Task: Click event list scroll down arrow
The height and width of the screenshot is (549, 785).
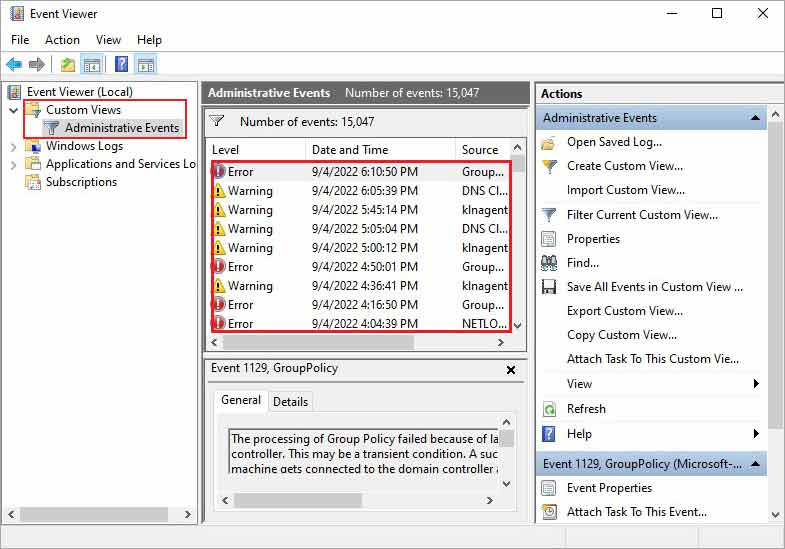Action: point(518,325)
